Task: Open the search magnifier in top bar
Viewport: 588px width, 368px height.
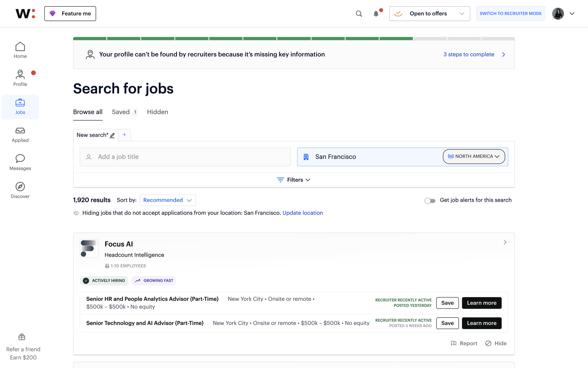Action: [x=359, y=13]
